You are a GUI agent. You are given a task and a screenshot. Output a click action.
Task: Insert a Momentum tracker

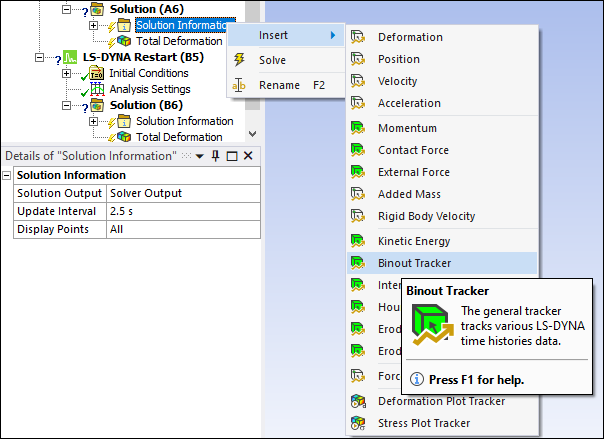442,128
